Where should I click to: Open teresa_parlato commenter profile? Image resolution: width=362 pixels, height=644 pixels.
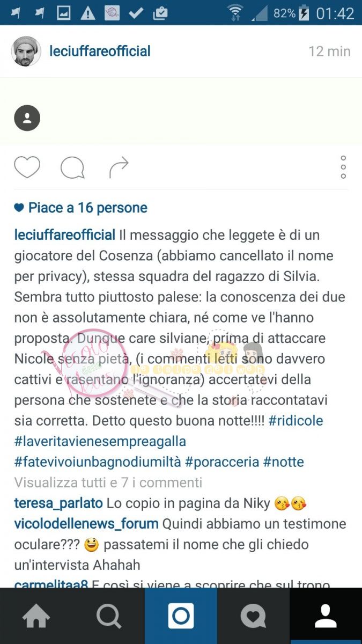coord(58,503)
